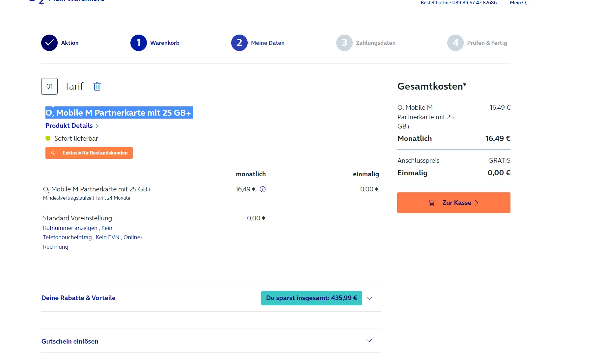Go to the Warenkorb step label
This screenshot has width=605, height=364.
(165, 43)
